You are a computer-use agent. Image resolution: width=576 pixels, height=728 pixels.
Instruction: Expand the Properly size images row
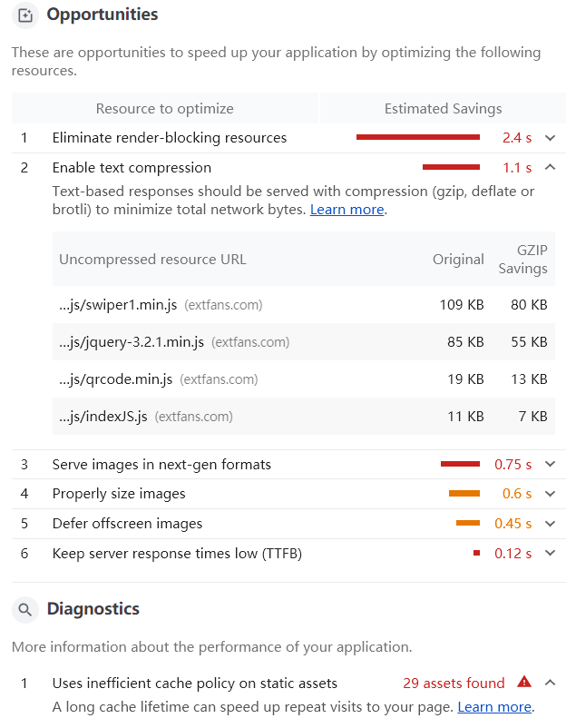pos(550,494)
